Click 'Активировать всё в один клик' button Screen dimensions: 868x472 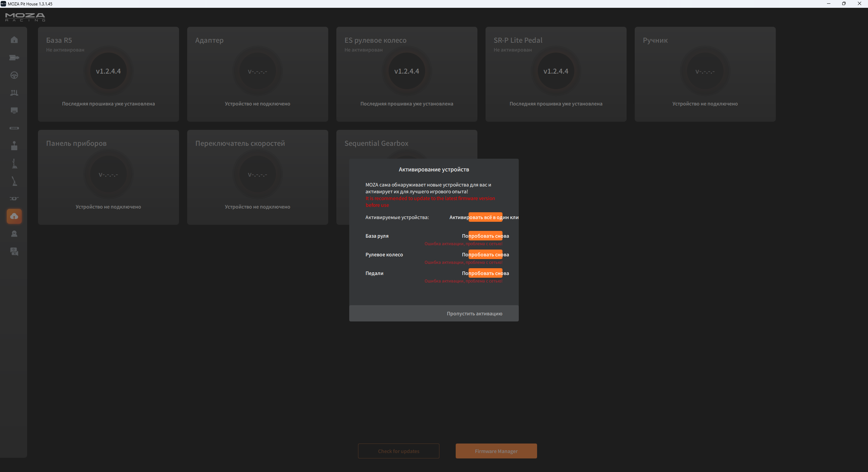[485, 217]
